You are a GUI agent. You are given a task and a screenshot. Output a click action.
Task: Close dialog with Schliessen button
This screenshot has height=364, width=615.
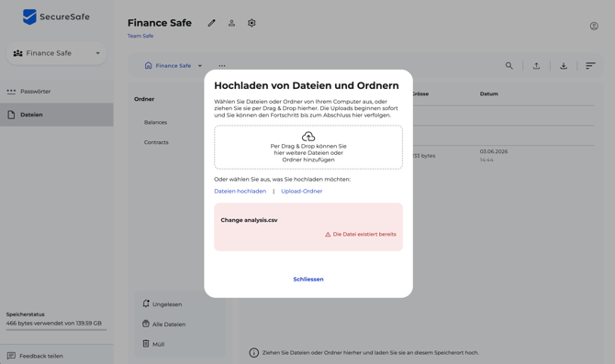pos(308,280)
